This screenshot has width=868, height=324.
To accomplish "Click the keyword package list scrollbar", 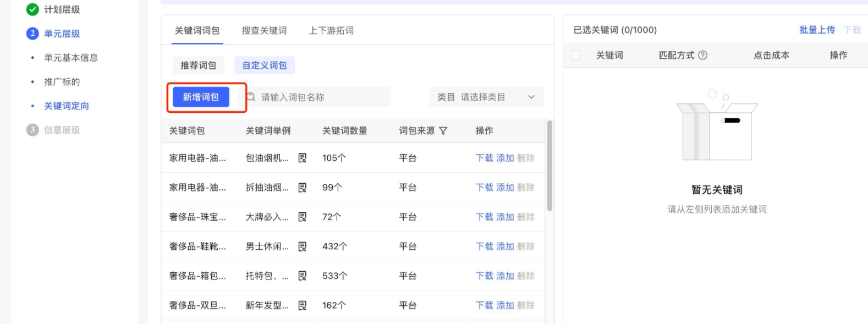I will (x=550, y=165).
